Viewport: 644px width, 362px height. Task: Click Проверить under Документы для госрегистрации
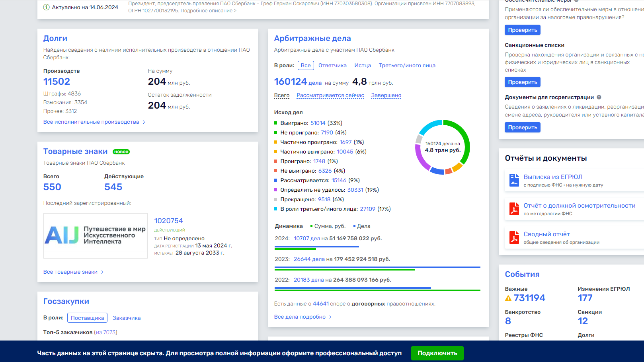click(523, 127)
